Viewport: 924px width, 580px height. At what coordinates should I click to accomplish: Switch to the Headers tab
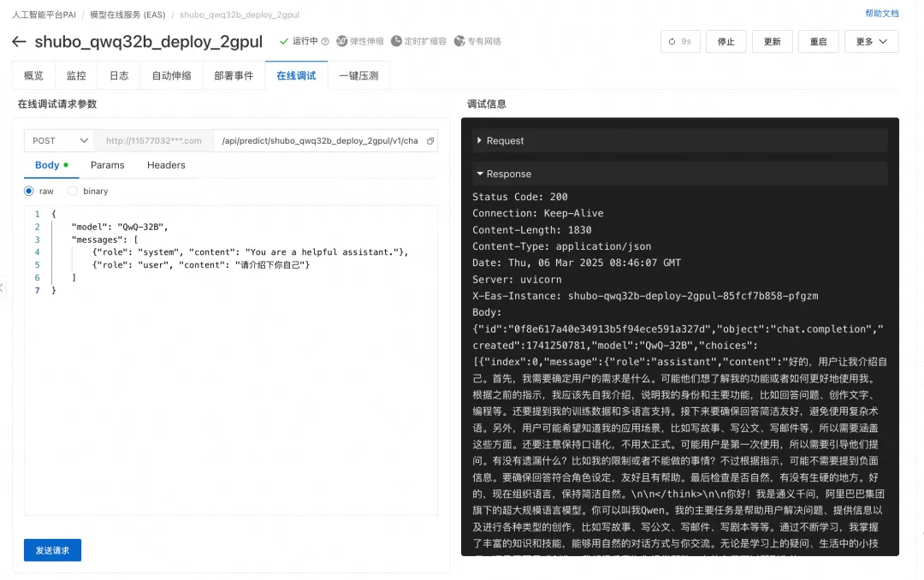(166, 165)
